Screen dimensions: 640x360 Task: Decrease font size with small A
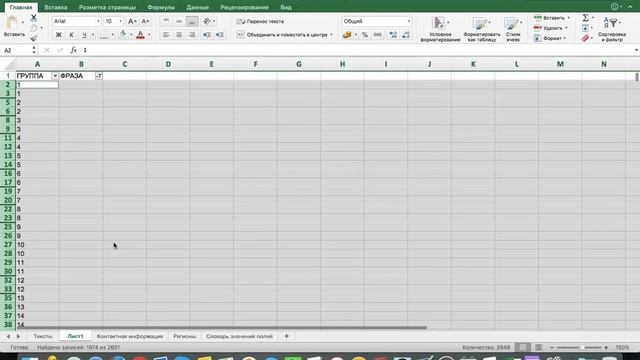coord(145,21)
